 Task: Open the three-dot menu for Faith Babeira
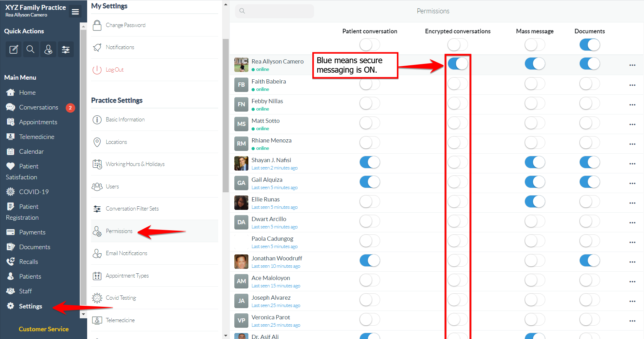pyautogui.click(x=632, y=85)
